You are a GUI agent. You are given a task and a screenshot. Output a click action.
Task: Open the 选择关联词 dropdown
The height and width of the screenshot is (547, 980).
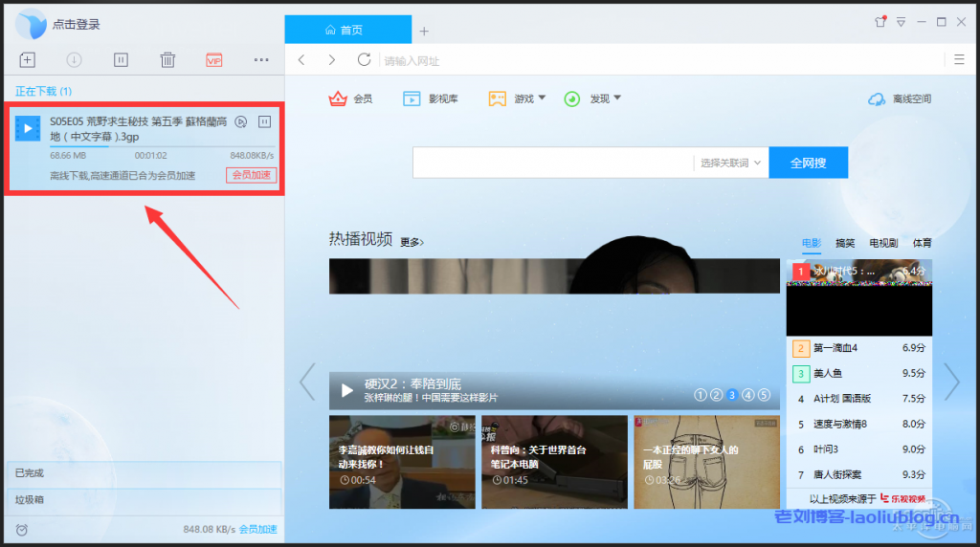tap(730, 164)
